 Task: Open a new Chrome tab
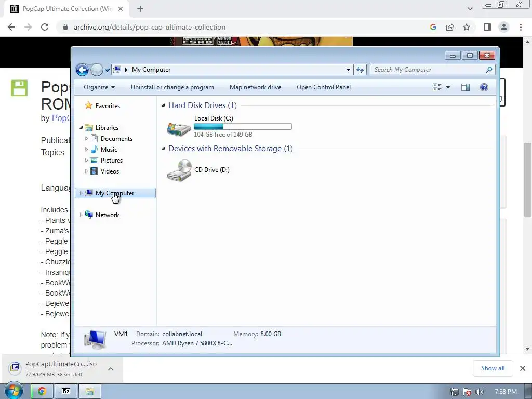pos(140,9)
